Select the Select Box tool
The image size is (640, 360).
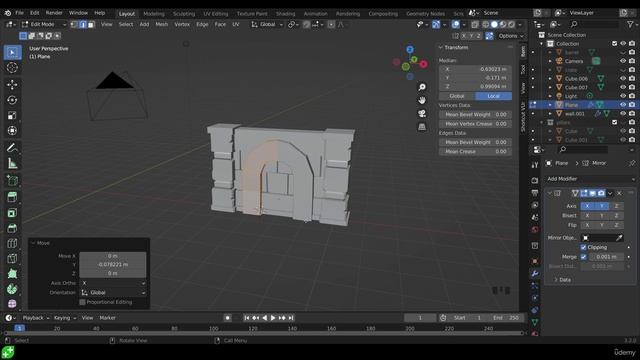pos(12,53)
